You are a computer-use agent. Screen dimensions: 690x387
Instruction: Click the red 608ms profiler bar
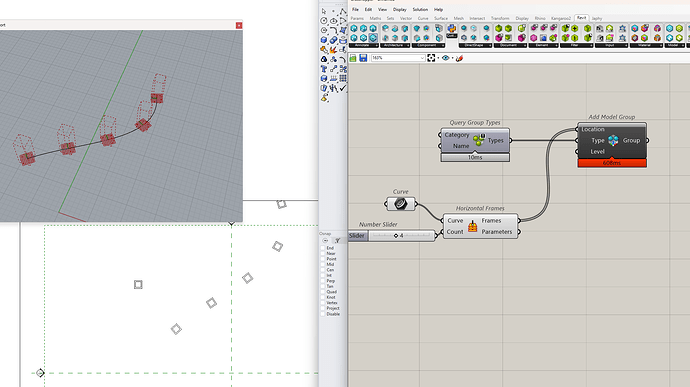612,163
